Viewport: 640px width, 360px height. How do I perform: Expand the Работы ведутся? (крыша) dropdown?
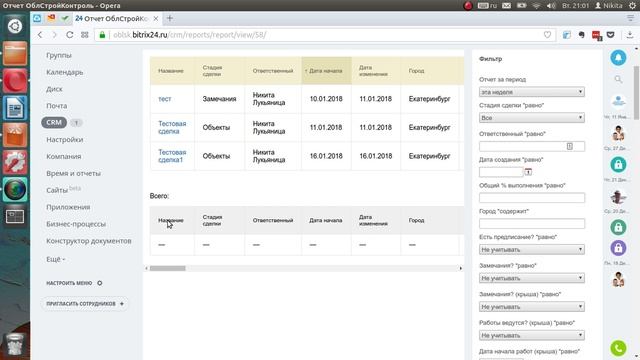click(532, 335)
